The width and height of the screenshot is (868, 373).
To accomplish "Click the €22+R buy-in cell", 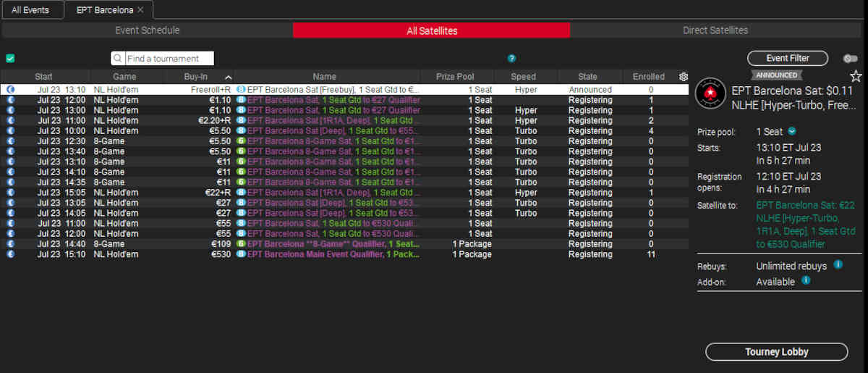I will (216, 193).
